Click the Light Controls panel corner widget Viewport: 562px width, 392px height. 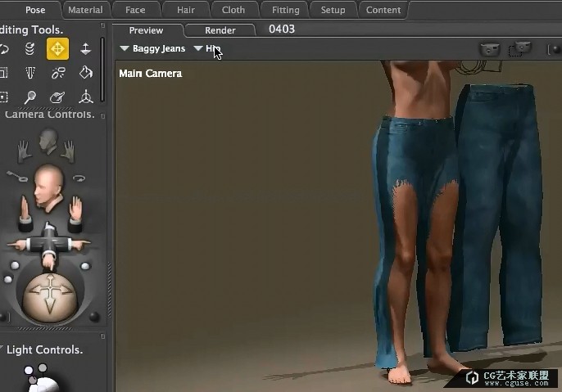pyautogui.click(x=102, y=336)
